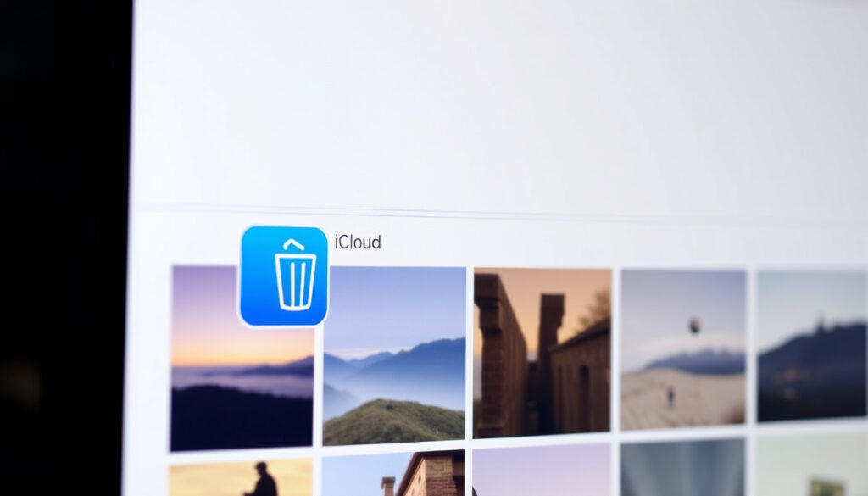Open the brick ruins walls photo
868x496 pixels.
click(x=542, y=354)
